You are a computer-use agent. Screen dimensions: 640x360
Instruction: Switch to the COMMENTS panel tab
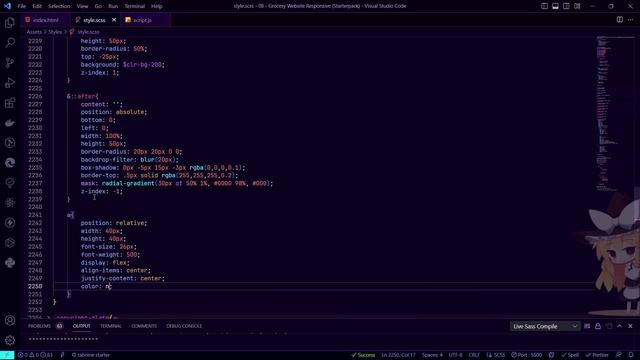(x=144, y=326)
